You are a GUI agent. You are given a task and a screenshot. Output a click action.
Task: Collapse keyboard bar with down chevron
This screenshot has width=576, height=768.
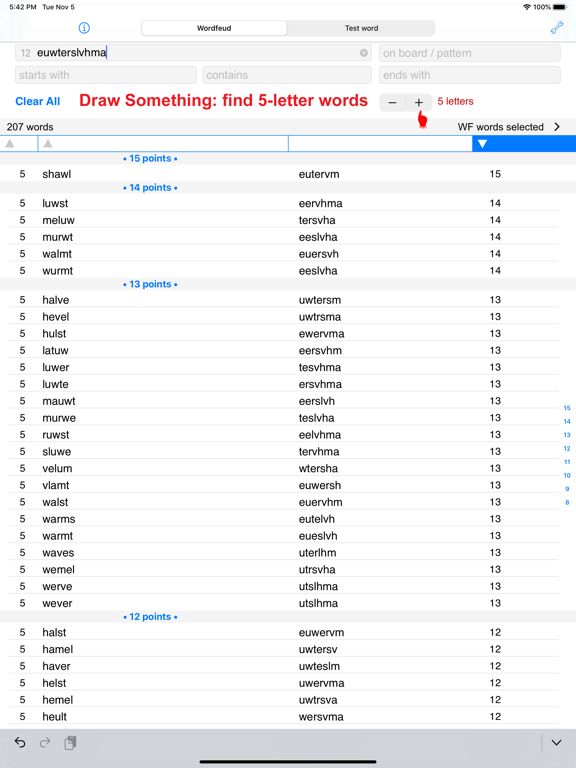point(556,743)
